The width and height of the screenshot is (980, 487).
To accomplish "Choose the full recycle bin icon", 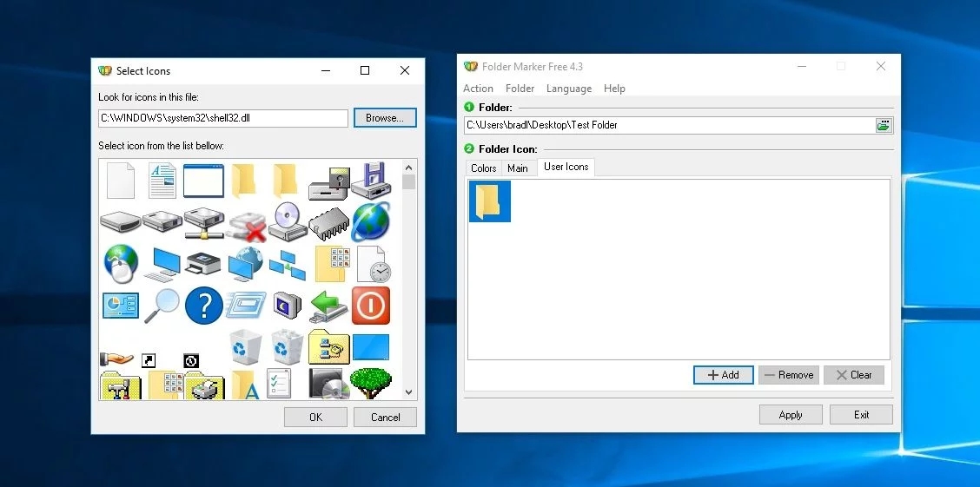I will (x=288, y=346).
